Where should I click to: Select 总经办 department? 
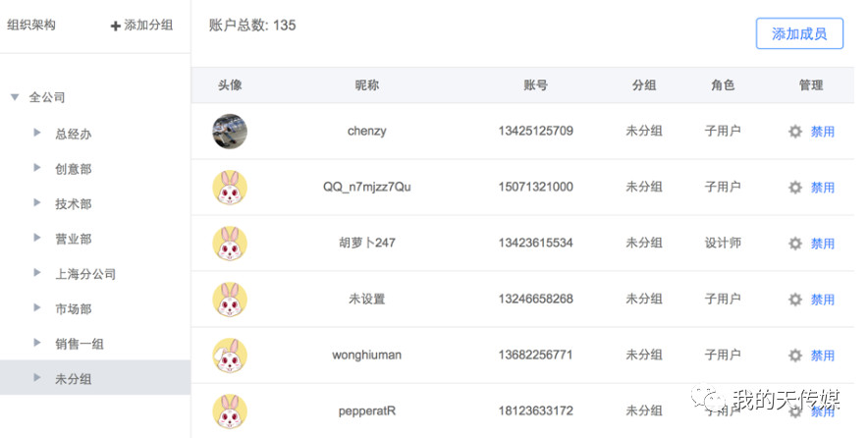click(73, 134)
